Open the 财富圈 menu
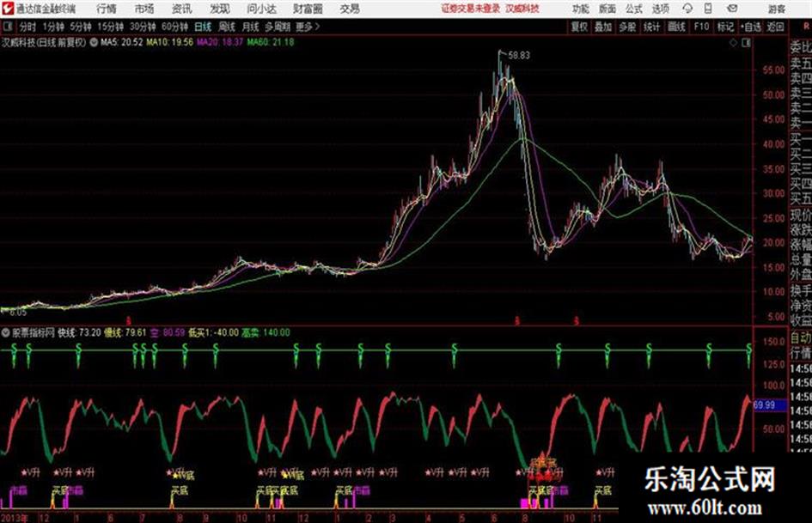 308,9
